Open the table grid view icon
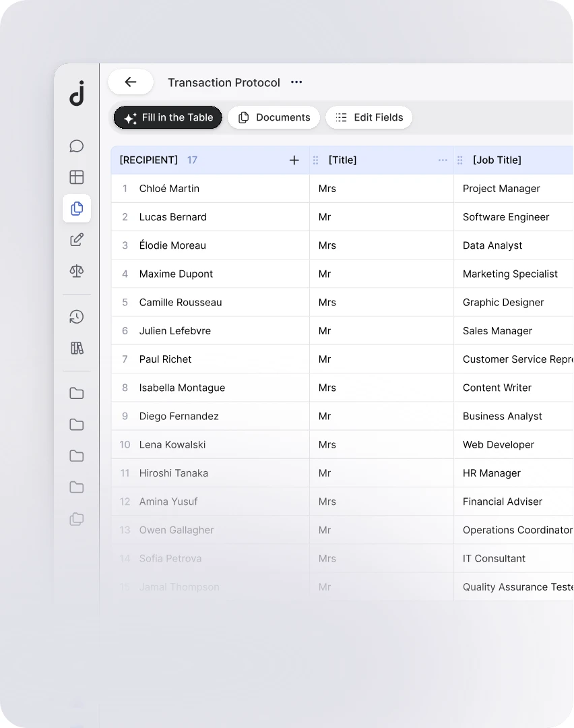Screen dimensions: 574x728 [x=77, y=177]
